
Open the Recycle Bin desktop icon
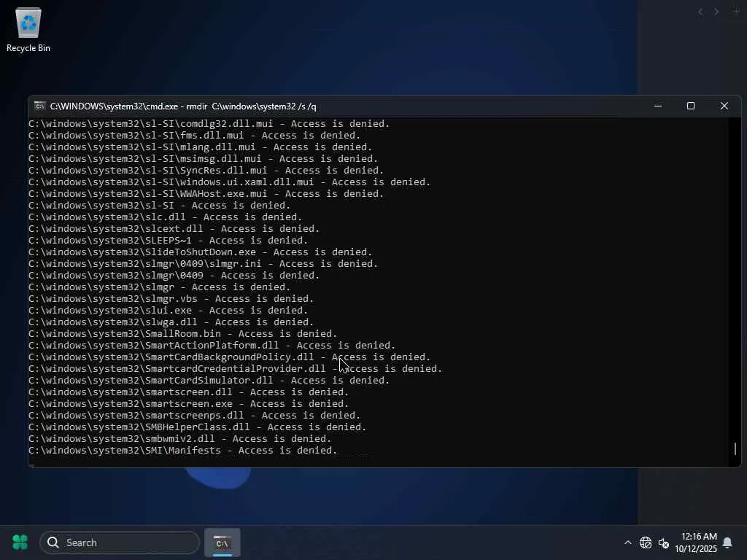click(x=28, y=29)
